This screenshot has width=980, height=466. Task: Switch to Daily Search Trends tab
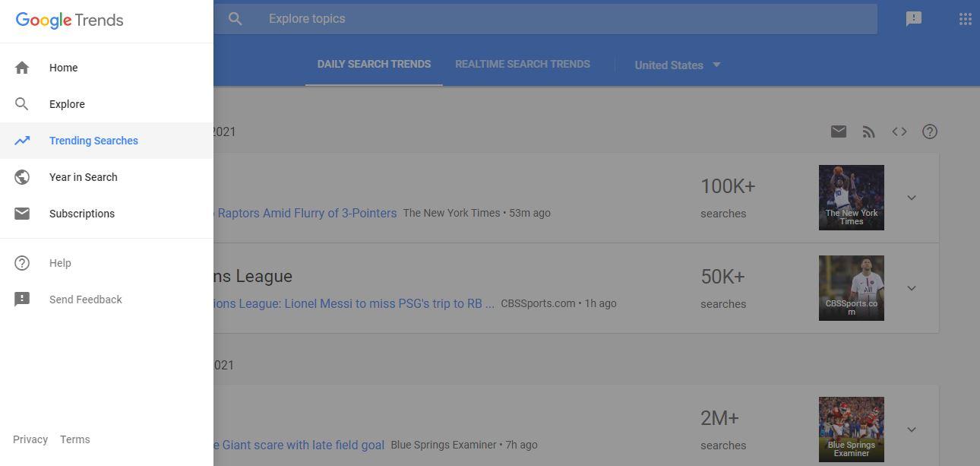pyautogui.click(x=374, y=65)
